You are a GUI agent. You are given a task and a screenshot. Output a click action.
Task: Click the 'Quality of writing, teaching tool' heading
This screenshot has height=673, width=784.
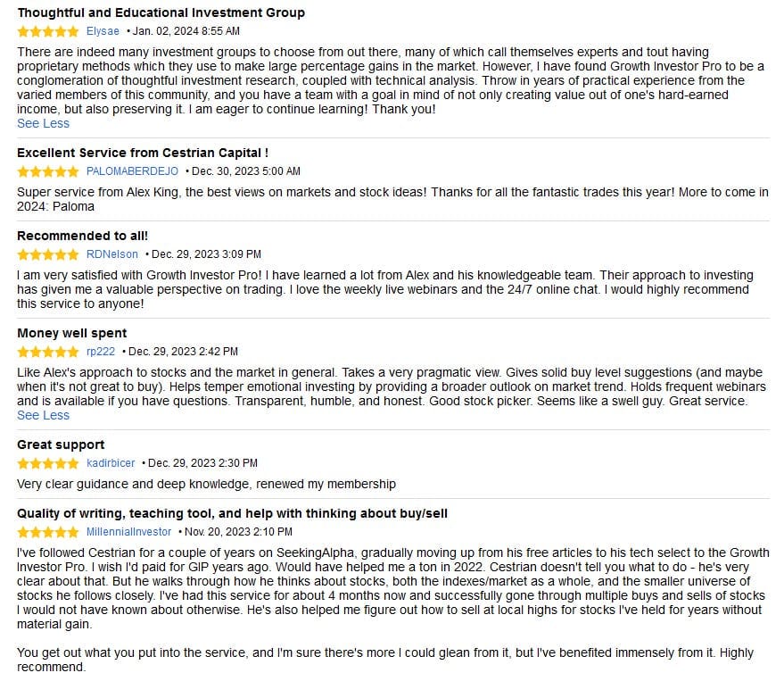coord(232,513)
